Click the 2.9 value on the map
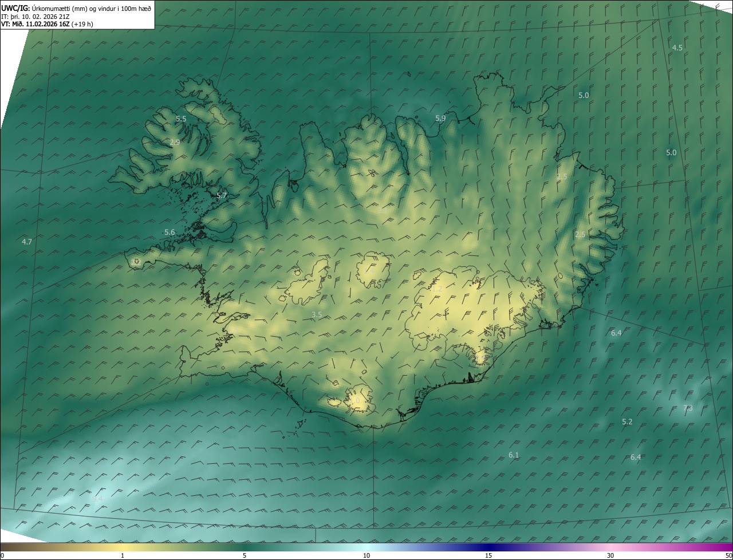Screen dimensions: 733x560 [175, 142]
